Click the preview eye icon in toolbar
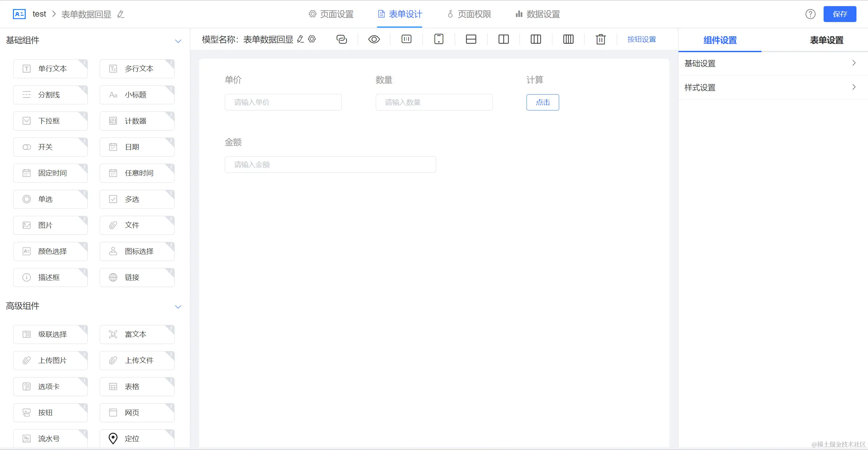This screenshot has width=868, height=450. pos(374,39)
